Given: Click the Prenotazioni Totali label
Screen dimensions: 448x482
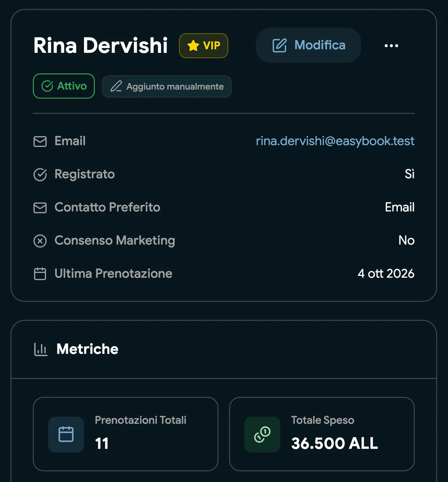Looking at the screenshot, I should coord(141,420).
